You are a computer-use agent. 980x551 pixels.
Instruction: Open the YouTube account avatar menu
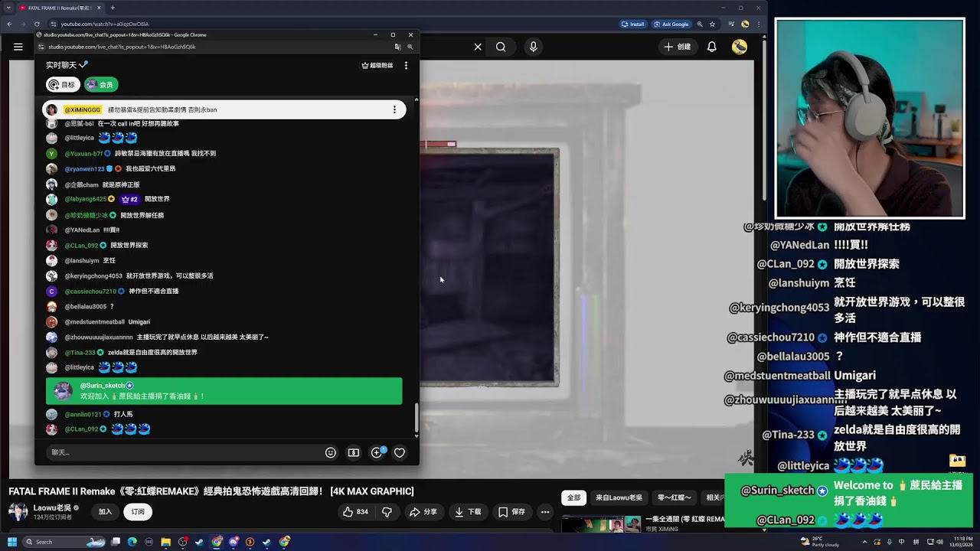point(740,47)
